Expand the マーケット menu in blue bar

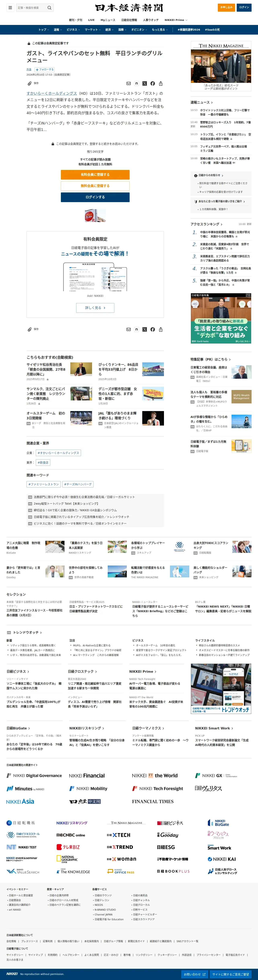93,30
